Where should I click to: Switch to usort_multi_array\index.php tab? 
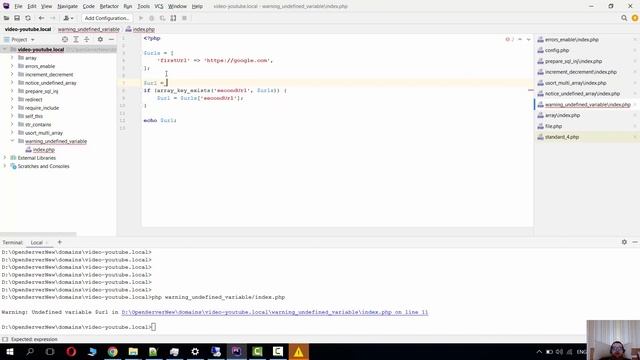(576, 83)
